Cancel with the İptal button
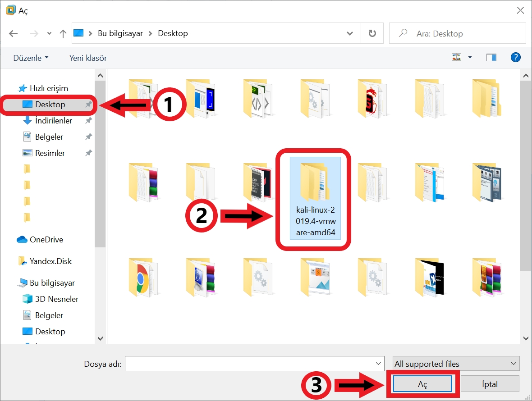 (490, 384)
